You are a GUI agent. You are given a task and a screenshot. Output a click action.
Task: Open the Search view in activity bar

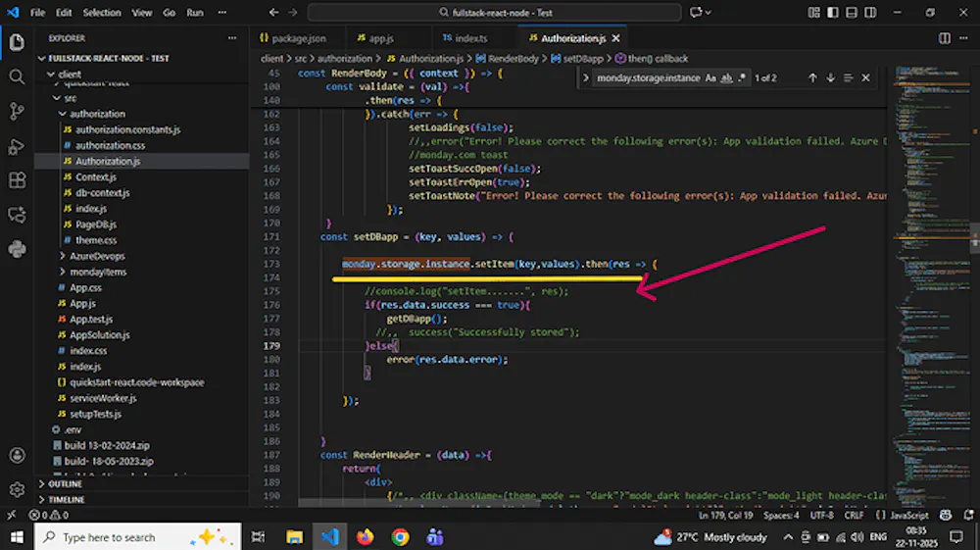[17, 76]
